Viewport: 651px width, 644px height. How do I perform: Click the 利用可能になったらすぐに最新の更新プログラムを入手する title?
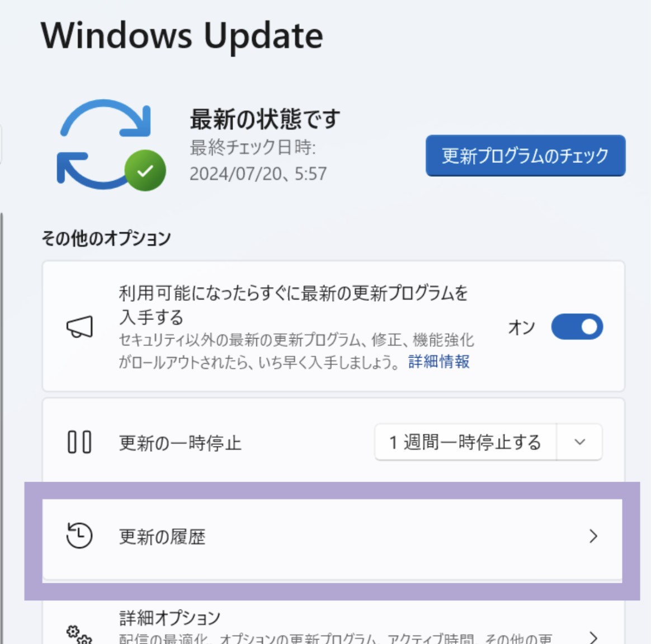point(293,305)
